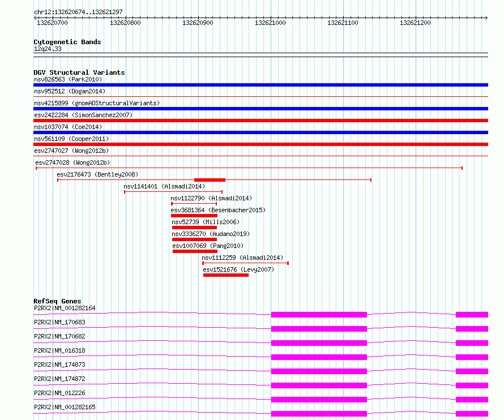Open esv1521676 (Levy2007) variant
This screenshot has width=504, height=420.
pos(238,269)
